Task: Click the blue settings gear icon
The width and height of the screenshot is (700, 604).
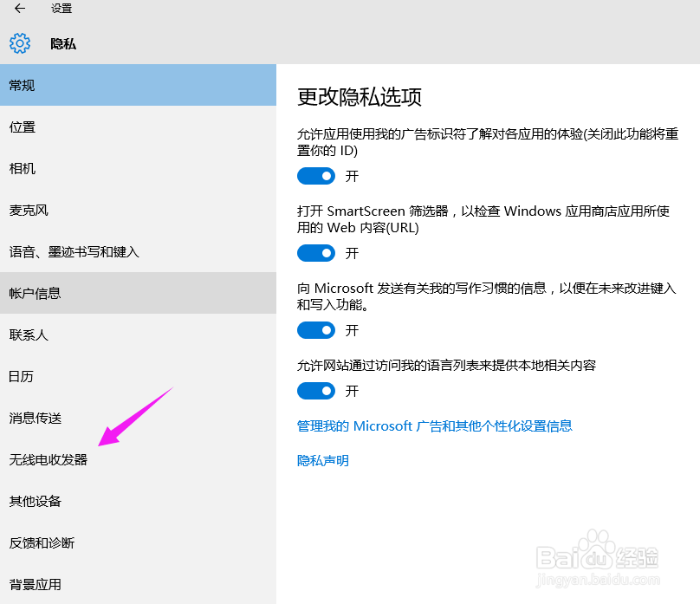Action: coord(20,43)
